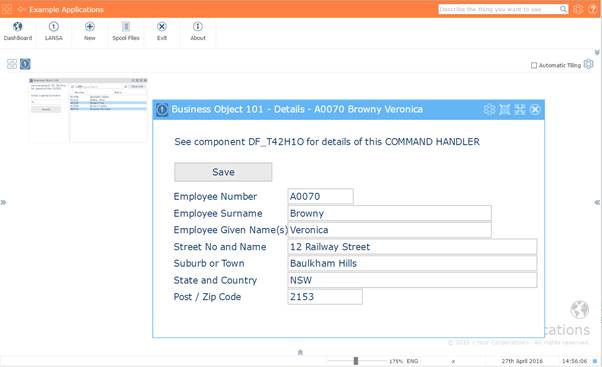Click the time 14:56:06 in status bar
602x367 pixels.
(x=574, y=361)
